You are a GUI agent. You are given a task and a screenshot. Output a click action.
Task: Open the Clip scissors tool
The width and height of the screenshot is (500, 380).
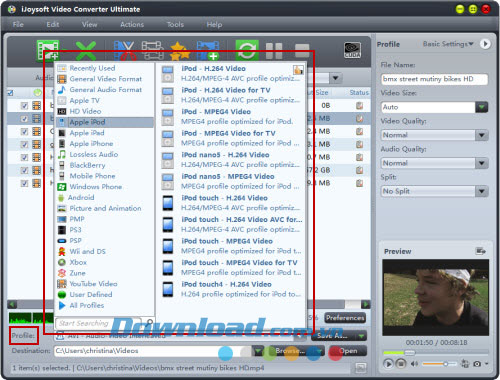tap(124, 50)
